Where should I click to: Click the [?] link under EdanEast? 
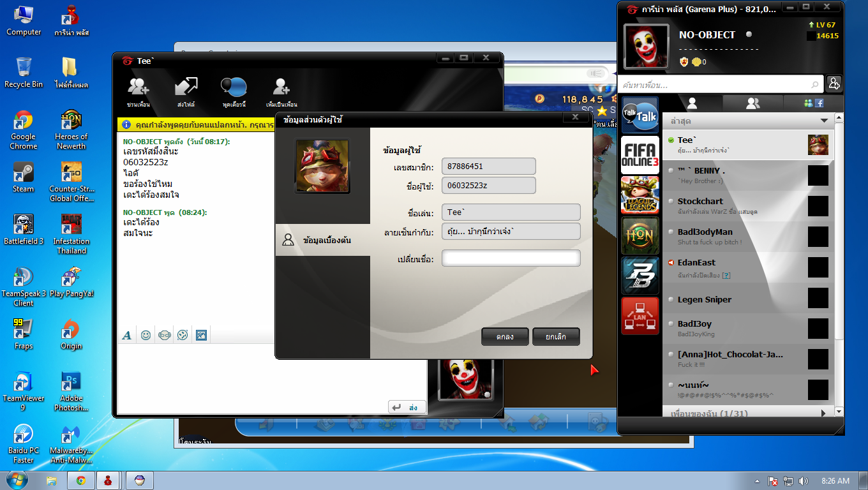(x=726, y=275)
